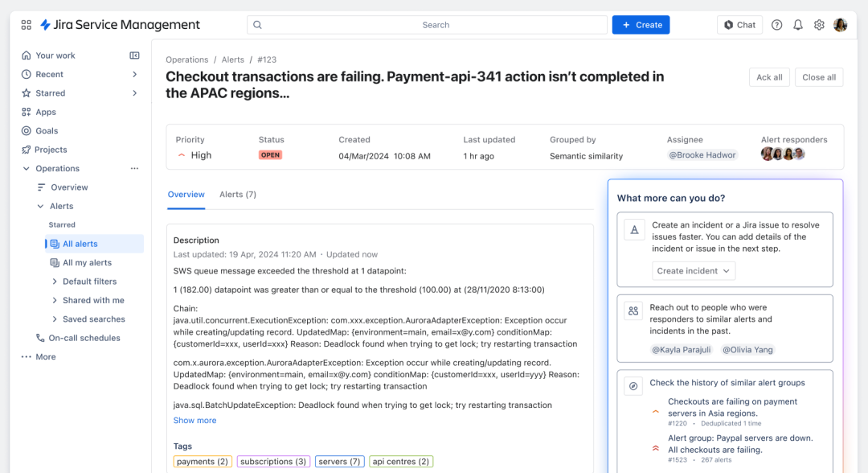Click the Ack all button
The height and width of the screenshot is (473, 868).
(x=769, y=77)
